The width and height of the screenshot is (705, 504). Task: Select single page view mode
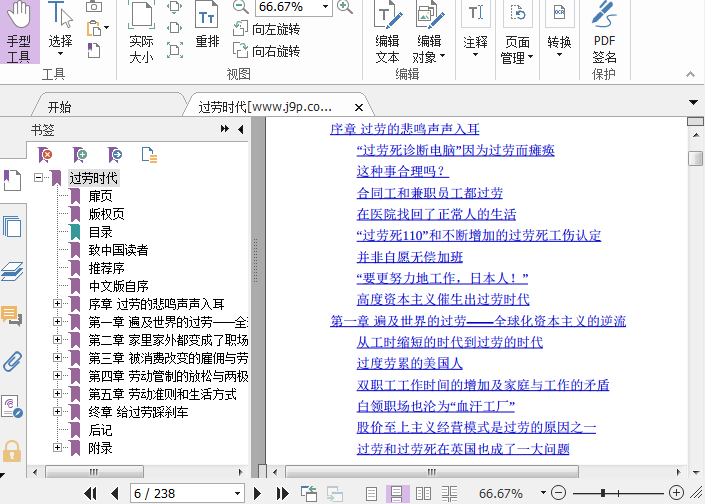[371, 494]
